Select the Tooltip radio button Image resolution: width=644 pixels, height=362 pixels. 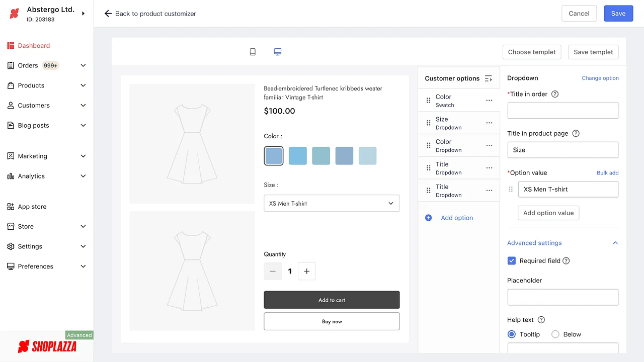(x=511, y=334)
